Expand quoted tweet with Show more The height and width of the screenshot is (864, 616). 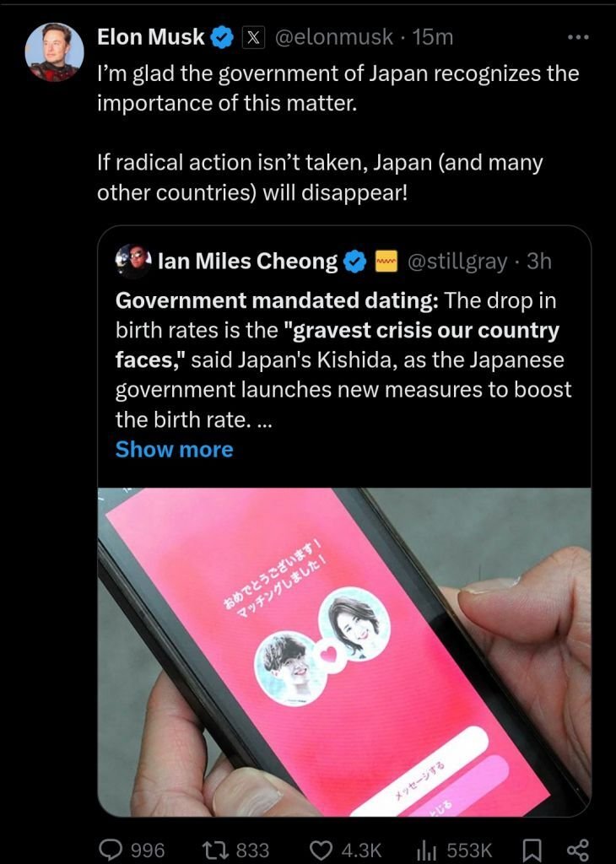pyautogui.click(x=174, y=449)
